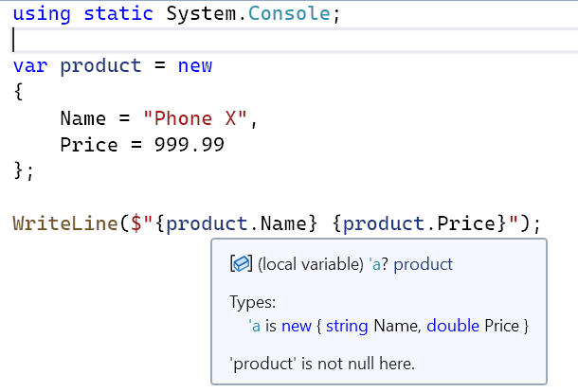
Task: Click the 'static' keyword
Action: (x=118, y=13)
